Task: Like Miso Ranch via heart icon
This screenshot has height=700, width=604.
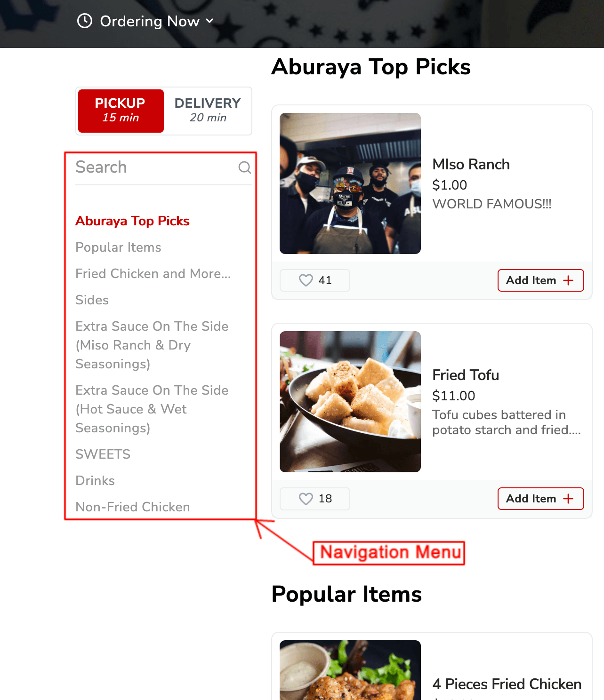Action: (306, 280)
